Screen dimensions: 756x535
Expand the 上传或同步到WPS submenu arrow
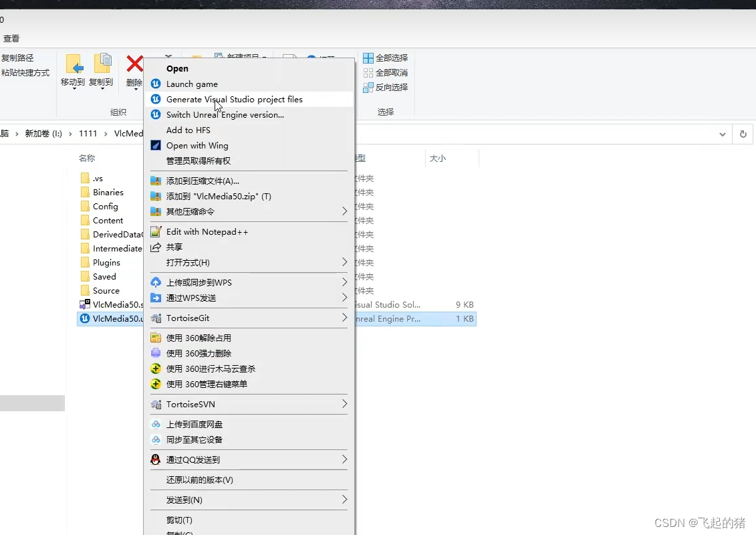[x=344, y=282]
